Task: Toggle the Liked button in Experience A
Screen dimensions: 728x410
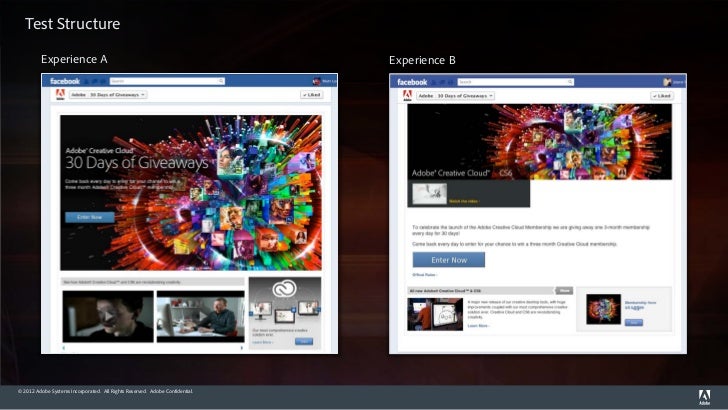Action: coord(312,95)
